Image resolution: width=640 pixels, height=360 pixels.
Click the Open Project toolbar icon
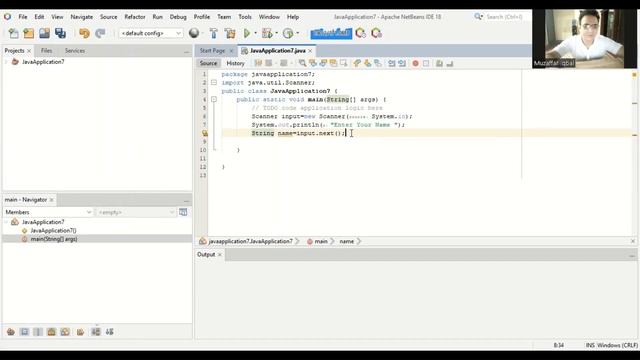[x=44, y=33]
